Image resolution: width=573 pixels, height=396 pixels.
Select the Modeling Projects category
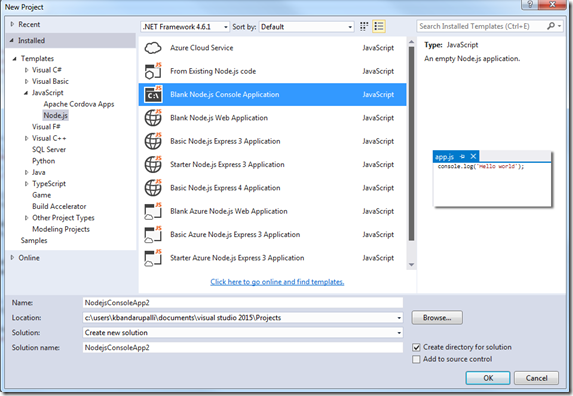61,229
